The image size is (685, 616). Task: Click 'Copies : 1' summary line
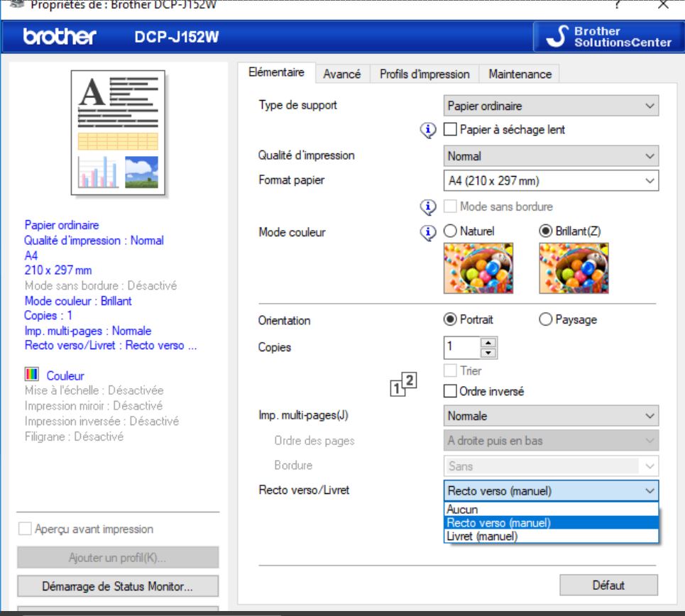[x=48, y=315]
